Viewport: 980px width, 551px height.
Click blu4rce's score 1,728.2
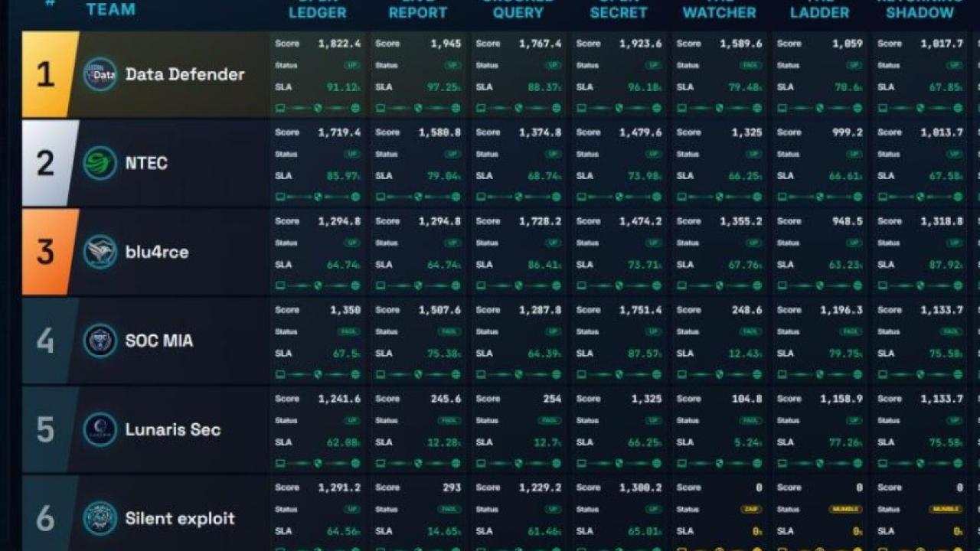541,221
